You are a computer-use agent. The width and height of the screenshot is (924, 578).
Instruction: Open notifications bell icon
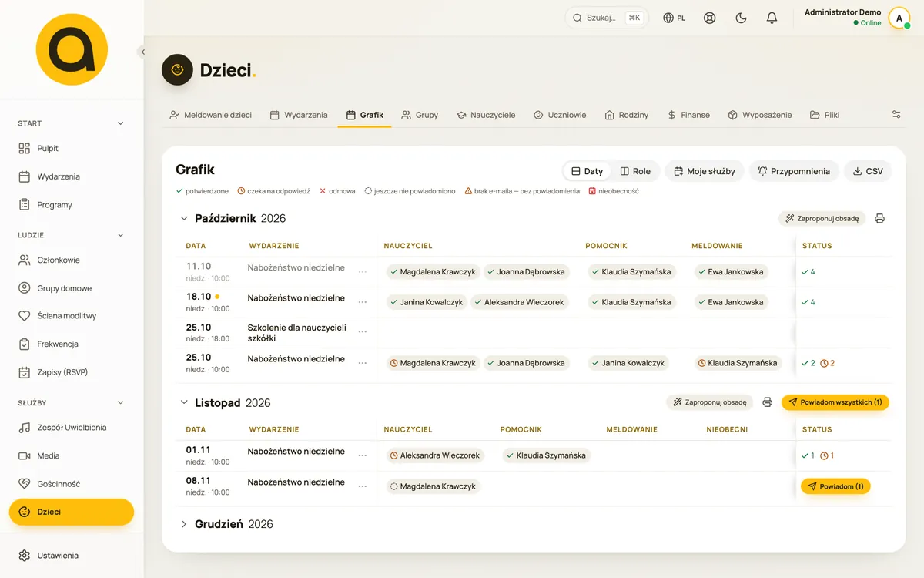point(772,18)
